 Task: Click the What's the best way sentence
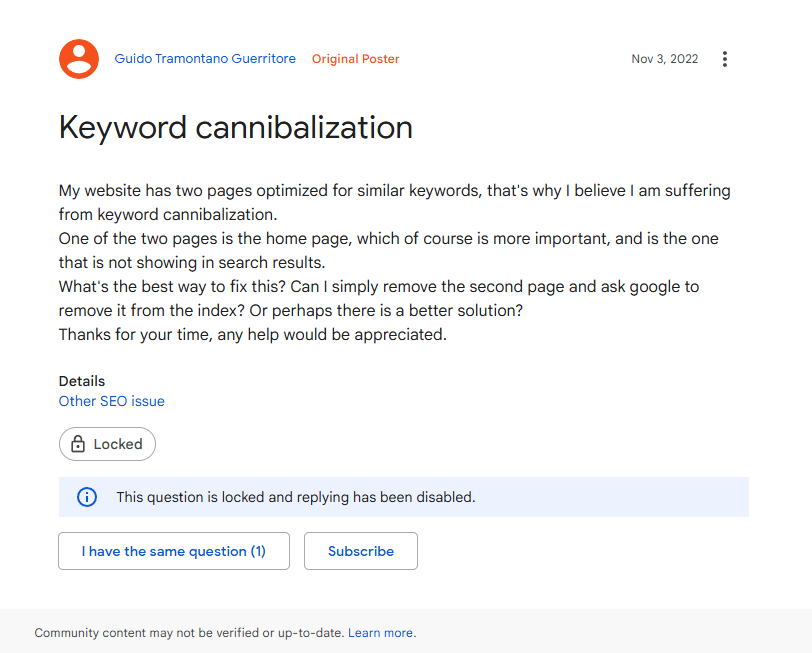[x=379, y=299]
